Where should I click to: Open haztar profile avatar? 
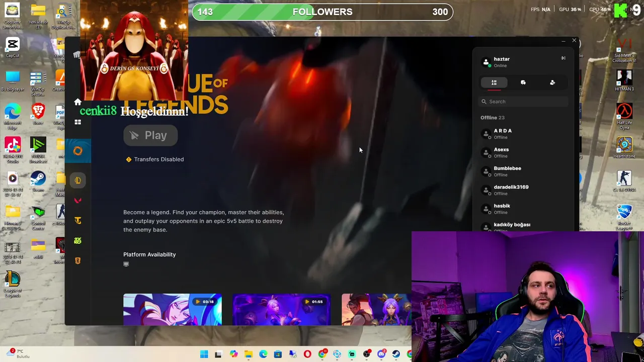click(x=486, y=62)
